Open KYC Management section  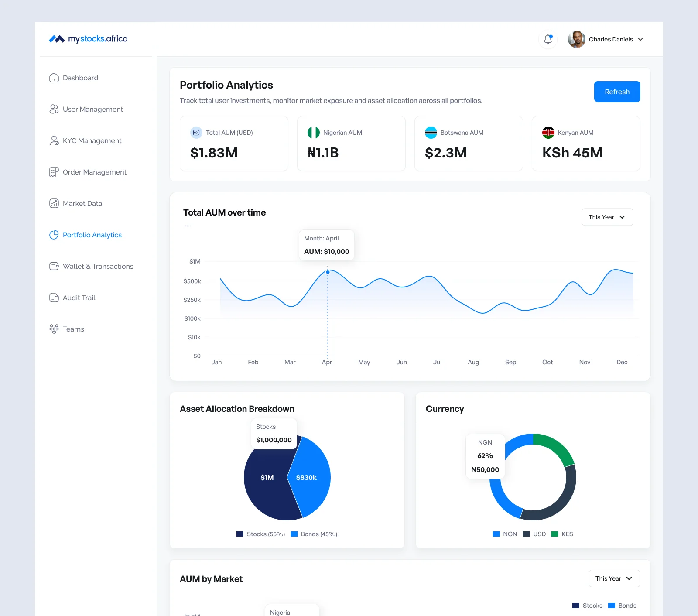tap(92, 140)
